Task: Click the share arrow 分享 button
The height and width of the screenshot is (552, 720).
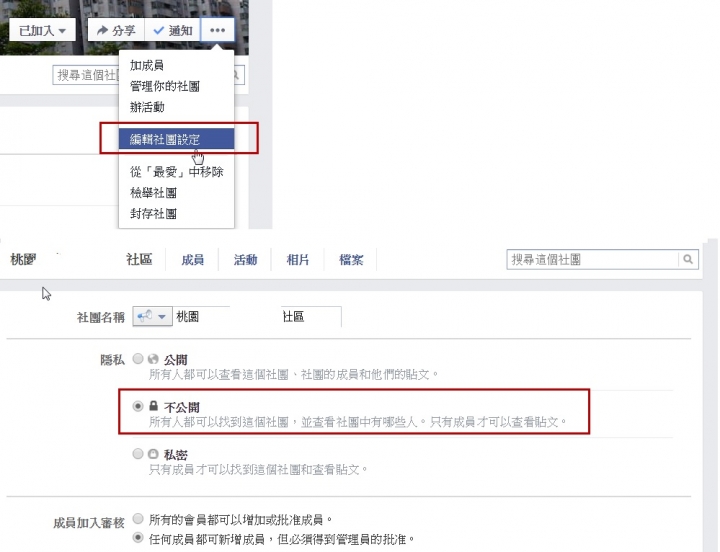Action: (116, 30)
